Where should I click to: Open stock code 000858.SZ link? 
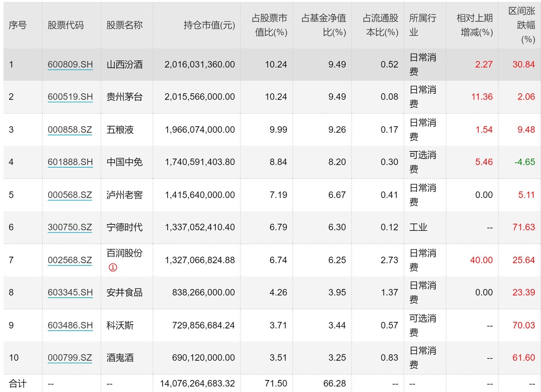click(x=70, y=130)
